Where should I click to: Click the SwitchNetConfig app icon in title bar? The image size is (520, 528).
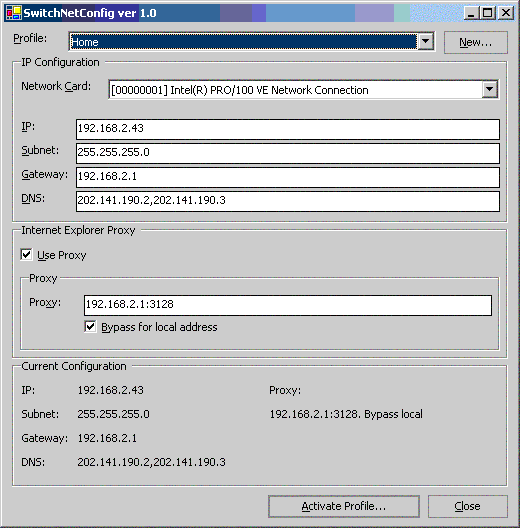pos(14,13)
